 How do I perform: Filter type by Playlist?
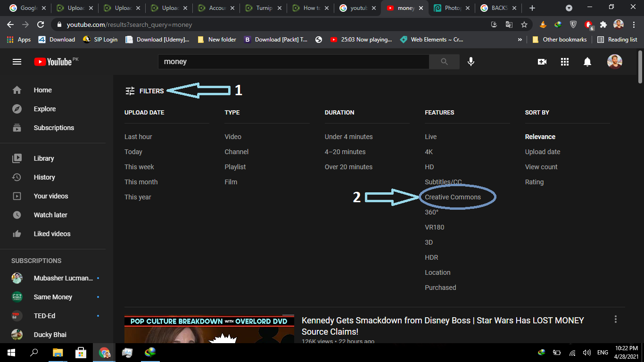click(235, 167)
